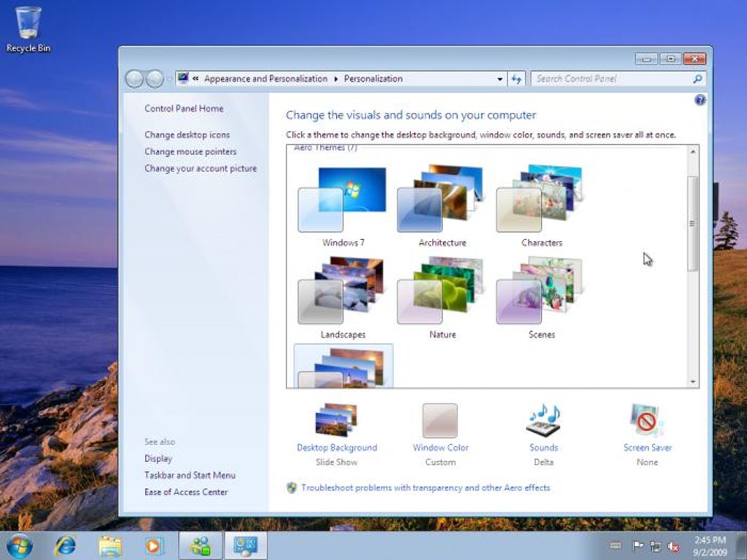
Task: Close the Personalization window
Action: (x=694, y=59)
